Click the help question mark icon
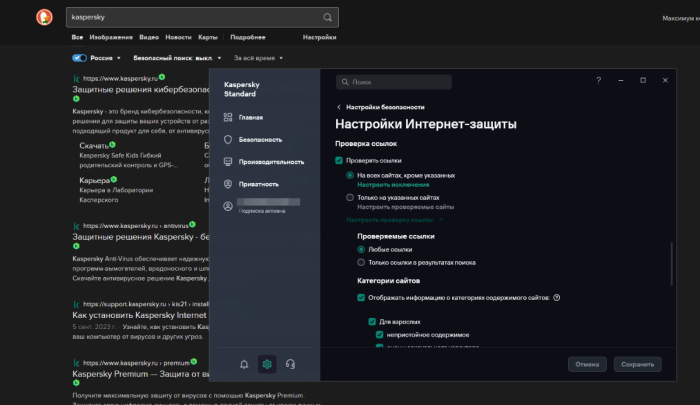The image size is (700, 405). tap(599, 80)
